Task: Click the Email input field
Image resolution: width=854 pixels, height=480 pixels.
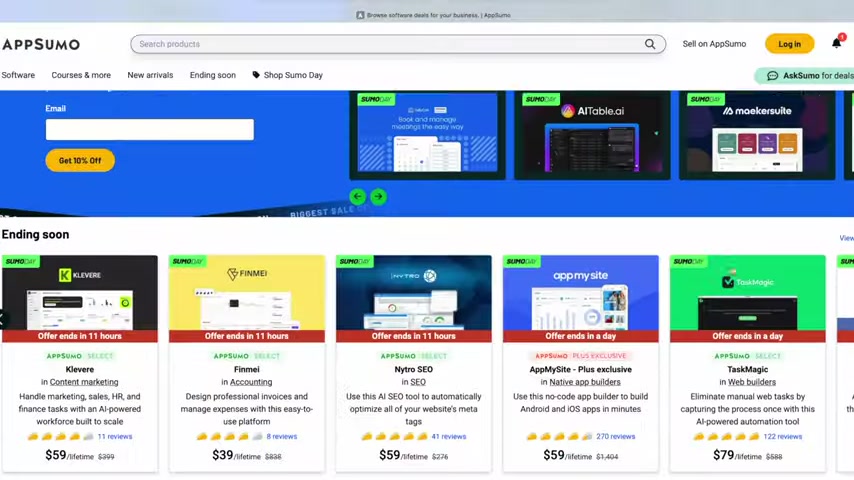Action: [150, 130]
